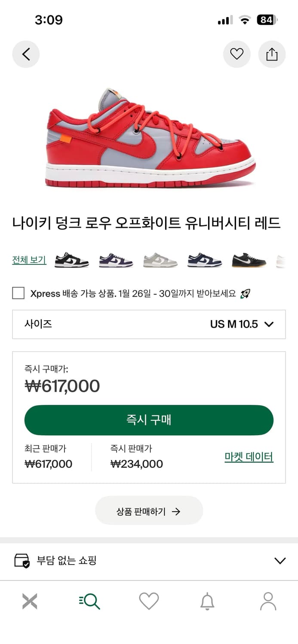The width and height of the screenshot is (298, 644).
Task: Open the profile tab
Action: point(268,601)
